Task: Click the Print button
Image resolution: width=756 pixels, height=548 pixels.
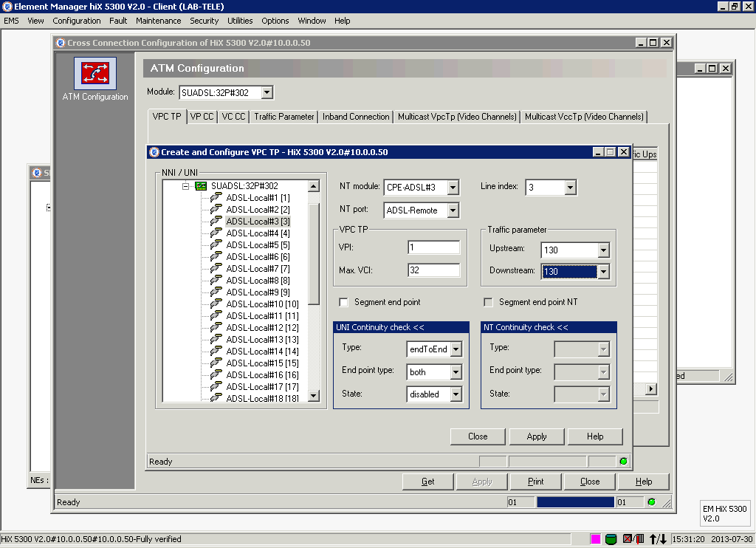Action: point(535,482)
